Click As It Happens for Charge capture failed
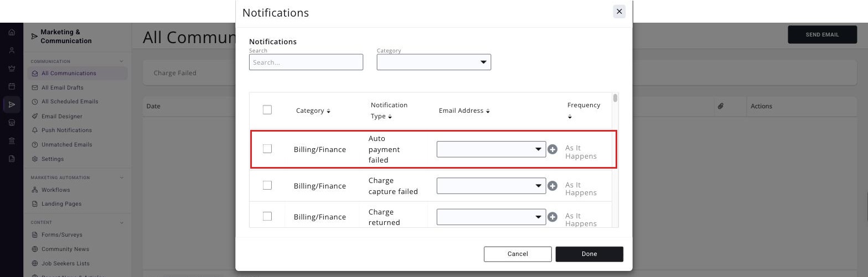 click(581, 189)
